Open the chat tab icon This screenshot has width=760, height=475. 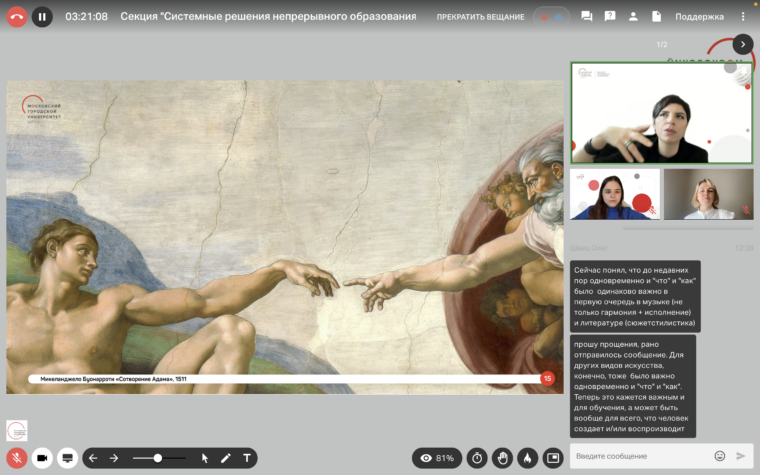click(586, 16)
